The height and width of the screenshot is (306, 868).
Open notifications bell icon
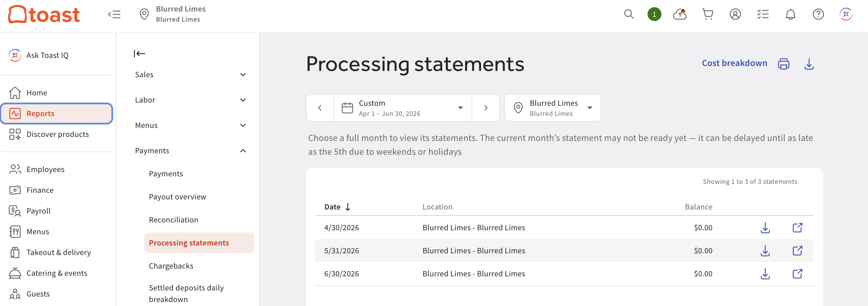790,14
